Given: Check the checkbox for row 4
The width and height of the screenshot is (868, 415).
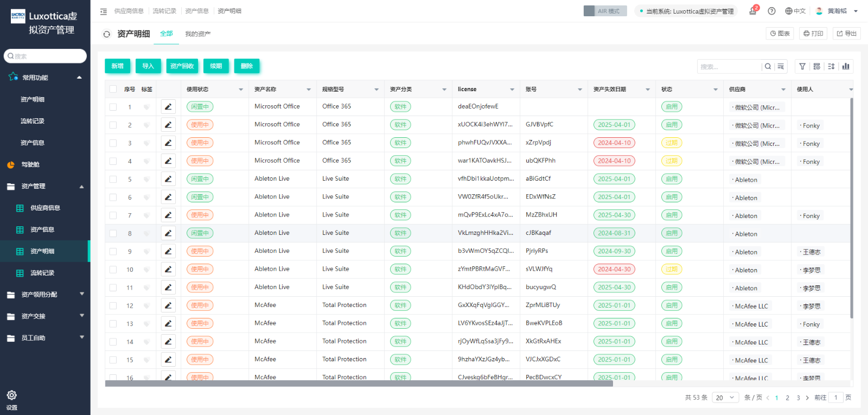Looking at the screenshot, I should pos(113,161).
